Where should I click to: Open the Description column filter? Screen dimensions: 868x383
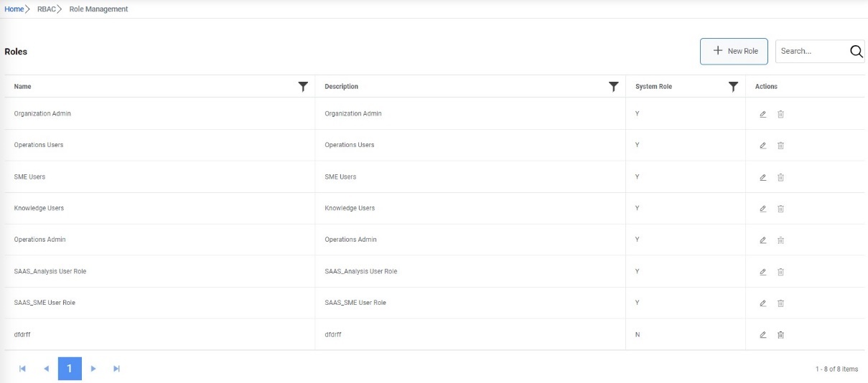(614, 87)
